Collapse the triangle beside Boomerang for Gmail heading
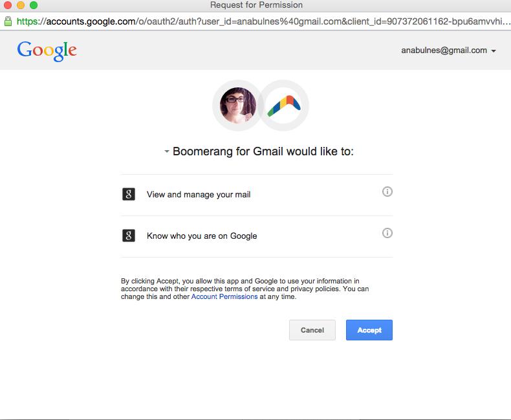The image size is (511, 420). point(166,152)
